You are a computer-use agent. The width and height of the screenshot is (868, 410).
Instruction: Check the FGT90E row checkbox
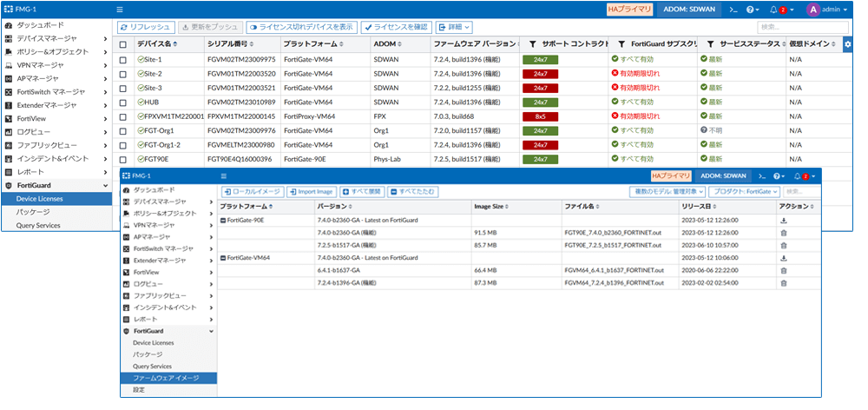[123, 159]
